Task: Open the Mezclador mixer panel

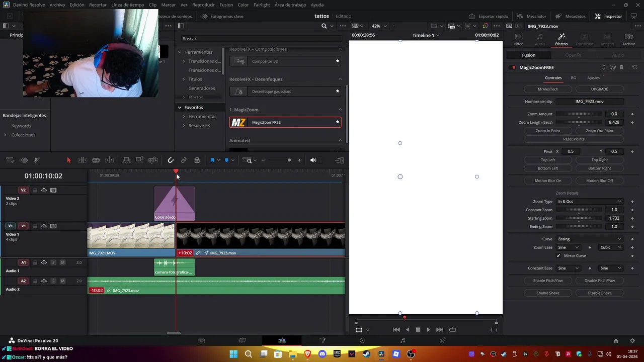Action: (532, 16)
